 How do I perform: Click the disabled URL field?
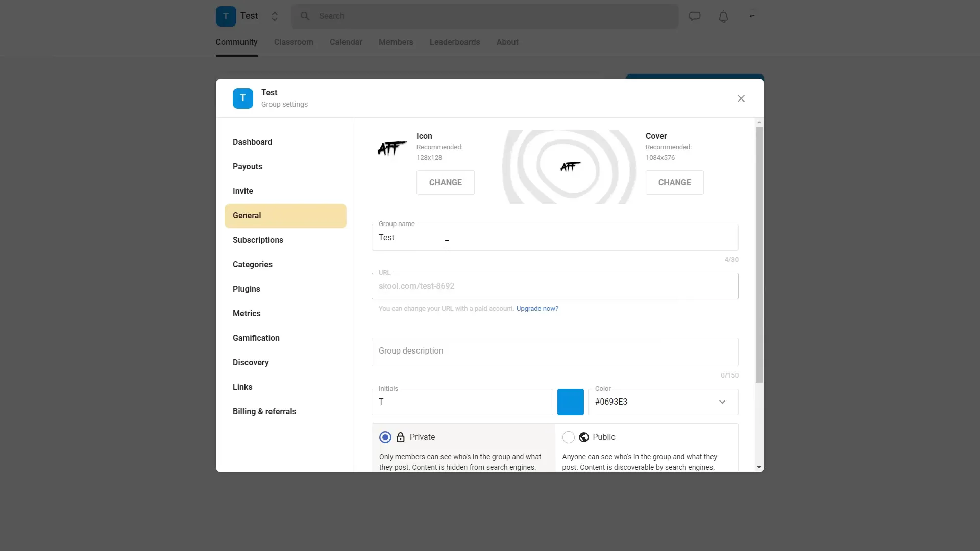[x=555, y=286]
